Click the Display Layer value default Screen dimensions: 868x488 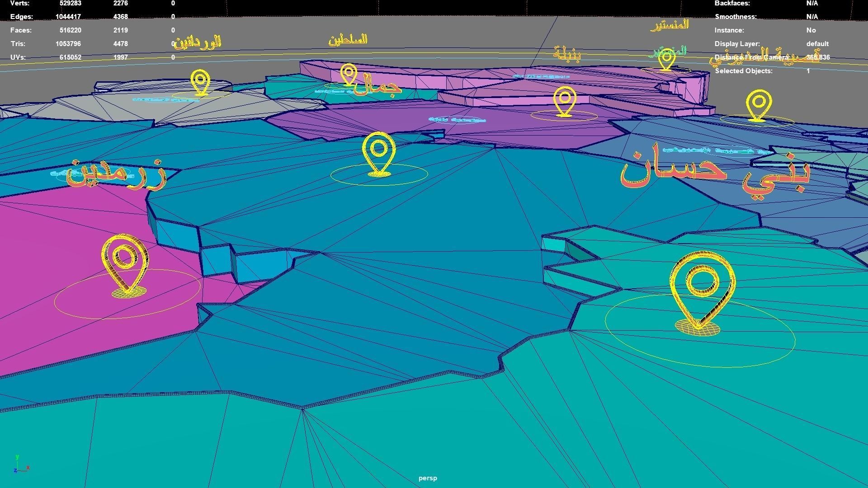pos(817,44)
